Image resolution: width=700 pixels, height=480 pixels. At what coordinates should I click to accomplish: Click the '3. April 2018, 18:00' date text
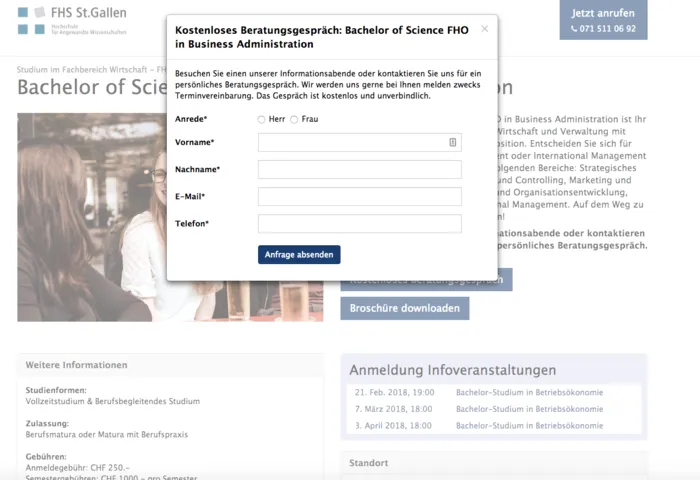tap(393, 426)
